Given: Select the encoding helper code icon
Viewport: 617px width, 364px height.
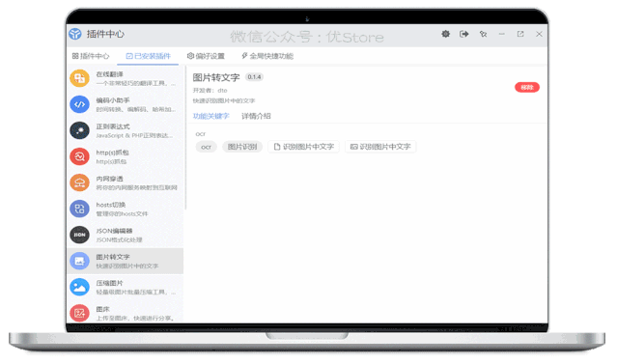Looking at the screenshot, I should point(79,104).
